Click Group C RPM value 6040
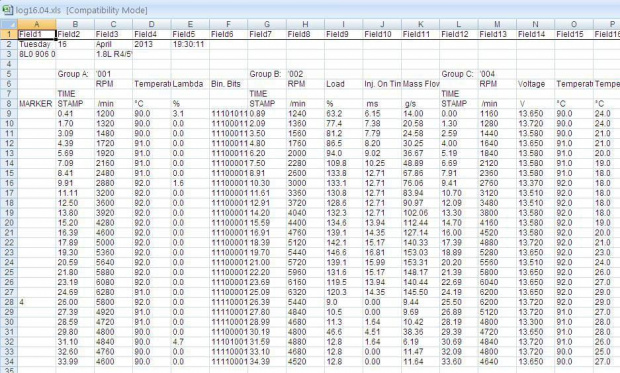 tap(497, 282)
